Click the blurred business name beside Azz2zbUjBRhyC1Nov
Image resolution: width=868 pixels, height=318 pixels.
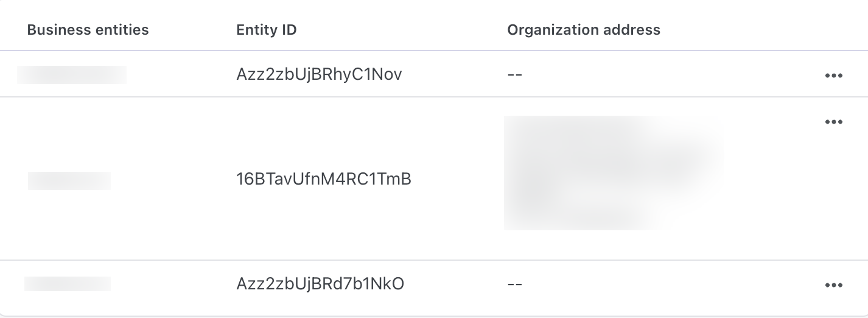[72, 75]
